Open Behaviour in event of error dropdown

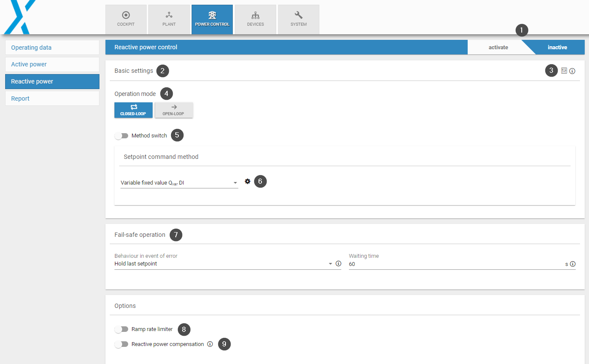pyautogui.click(x=223, y=264)
